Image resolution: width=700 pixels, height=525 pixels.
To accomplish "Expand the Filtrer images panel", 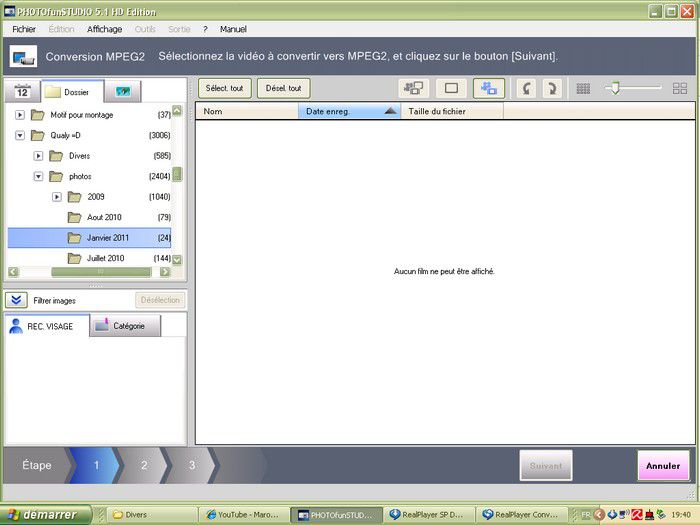I will click(17, 300).
